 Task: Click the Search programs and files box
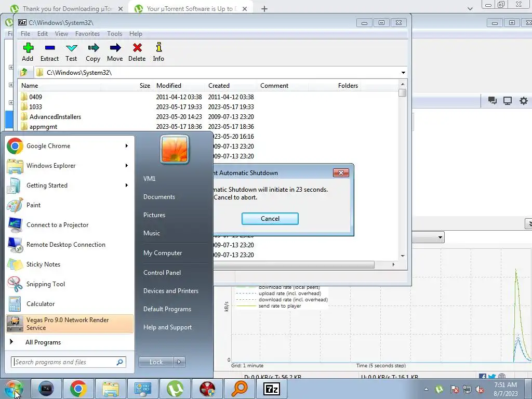[69, 362]
